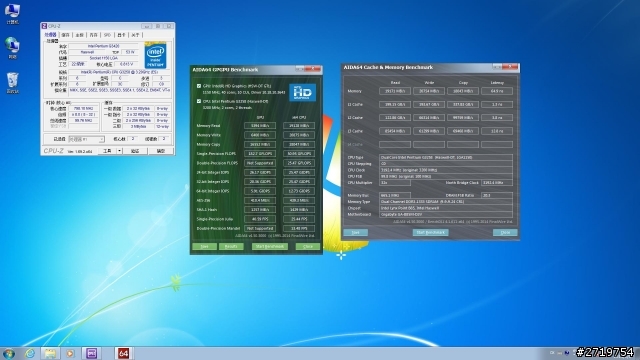Click x64 CPU AES-256 value field
640x360 pixels.
tap(299, 200)
